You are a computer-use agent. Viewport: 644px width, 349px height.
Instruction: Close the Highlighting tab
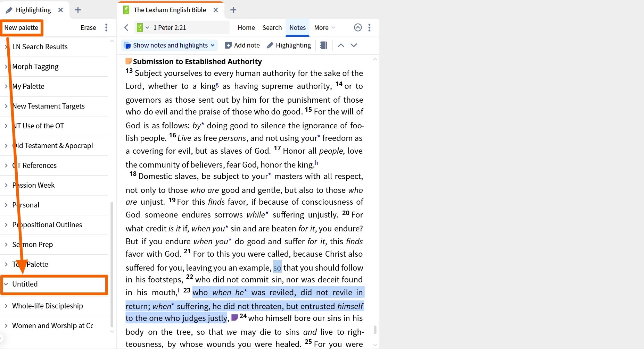61,10
